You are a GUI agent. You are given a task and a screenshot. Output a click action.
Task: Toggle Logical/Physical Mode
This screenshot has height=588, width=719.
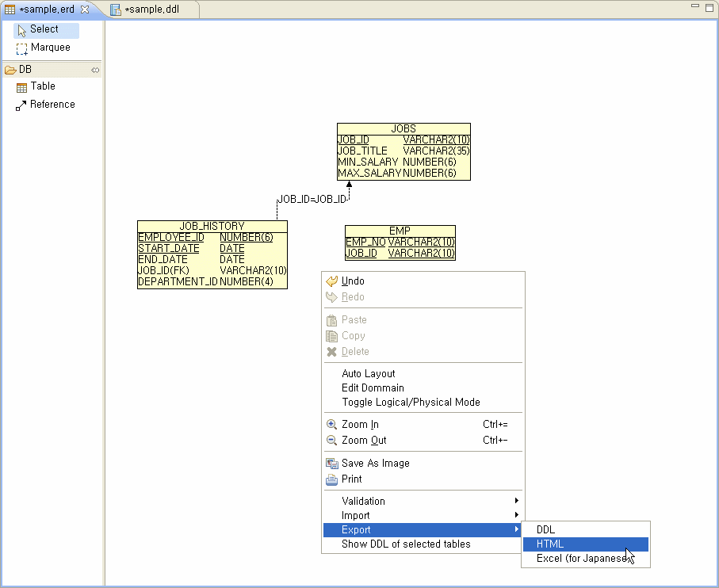click(x=411, y=403)
